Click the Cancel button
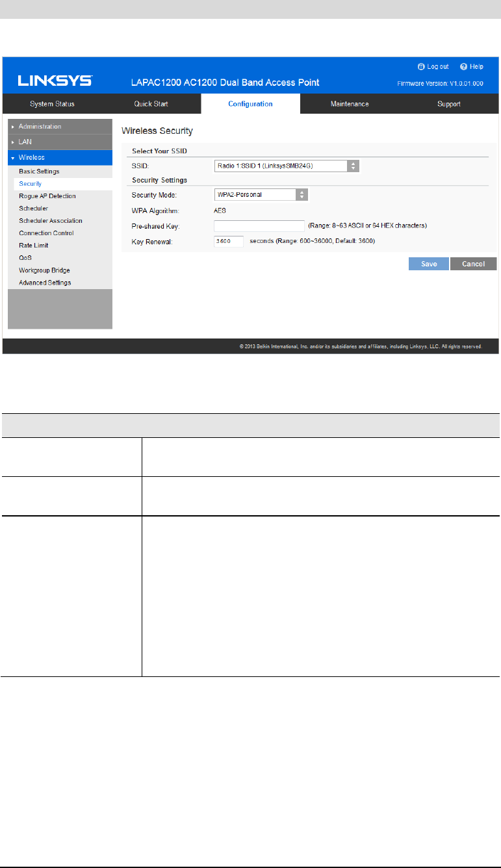The height and width of the screenshot is (868, 501). pos(473,264)
